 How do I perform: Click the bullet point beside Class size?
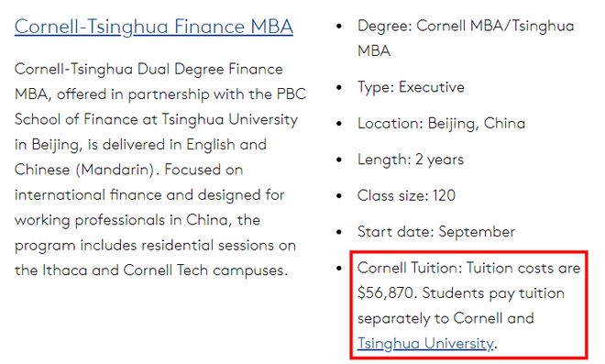pyautogui.click(x=339, y=195)
